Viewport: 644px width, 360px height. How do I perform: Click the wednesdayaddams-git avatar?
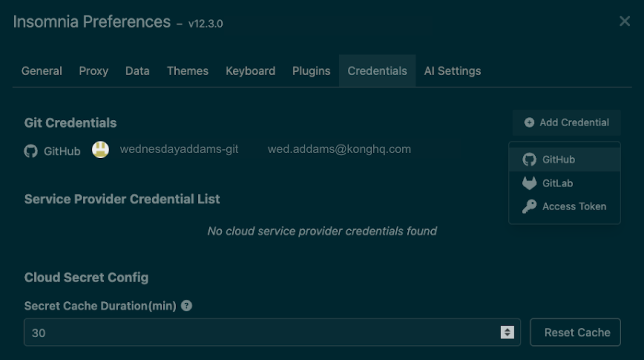pos(100,150)
